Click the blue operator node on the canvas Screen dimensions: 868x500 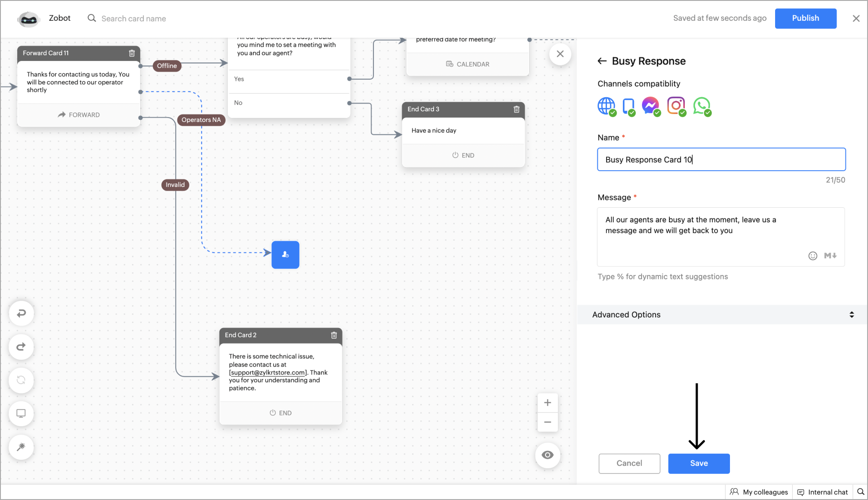click(285, 255)
